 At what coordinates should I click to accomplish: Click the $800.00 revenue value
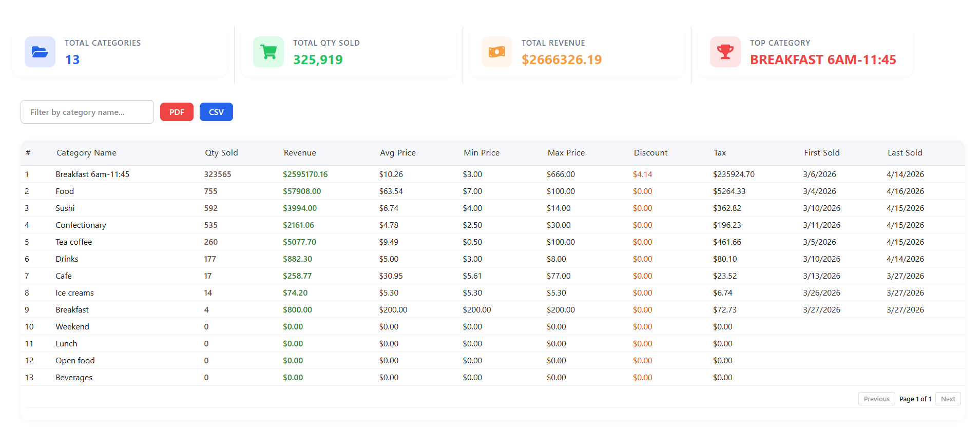point(297,309)
